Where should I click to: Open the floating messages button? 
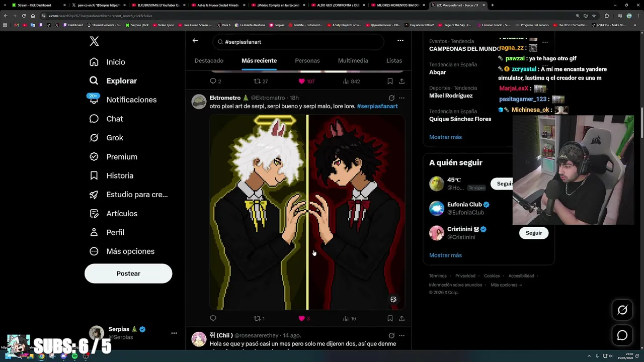click(622, 335)
